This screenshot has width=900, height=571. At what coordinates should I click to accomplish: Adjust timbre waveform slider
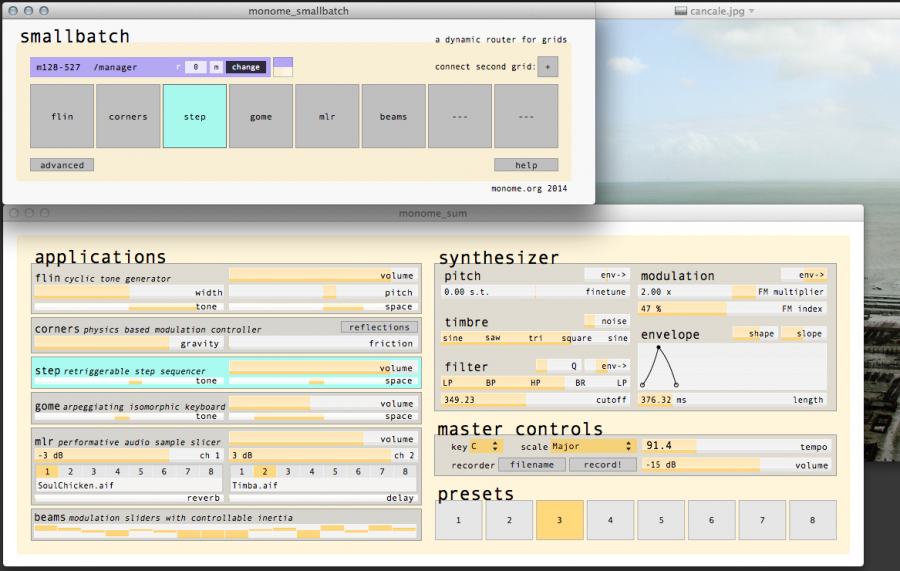(536, 338)
